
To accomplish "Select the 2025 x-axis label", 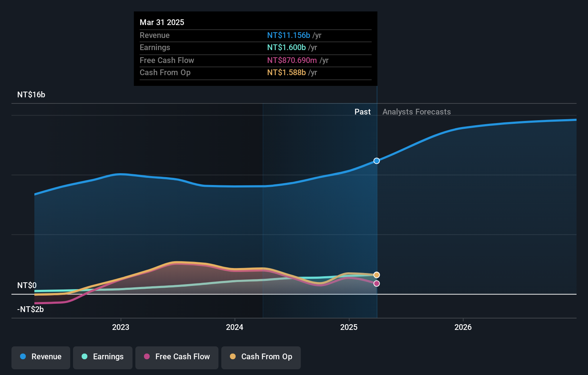I will click(349, 327).
